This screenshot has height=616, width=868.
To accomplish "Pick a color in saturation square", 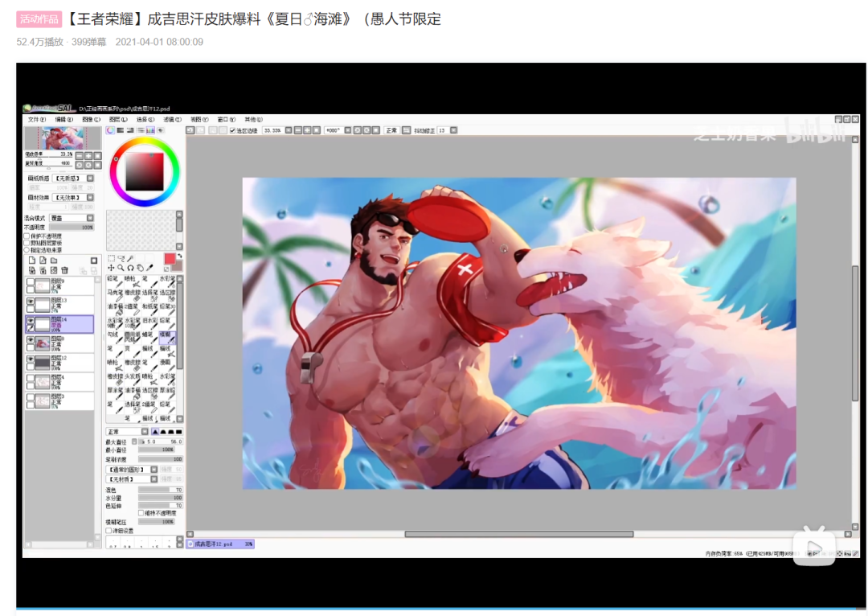I will (x=145, y=172).
